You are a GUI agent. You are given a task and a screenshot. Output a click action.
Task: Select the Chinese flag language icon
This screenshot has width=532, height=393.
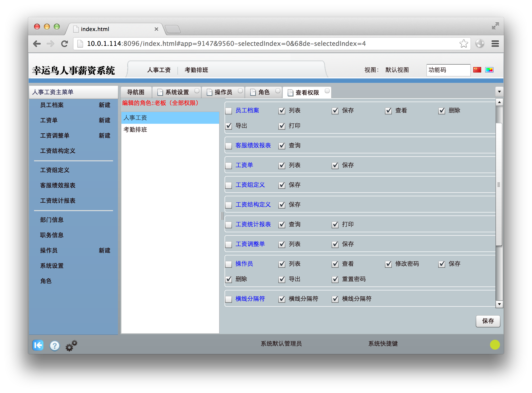tap(477, 70)
